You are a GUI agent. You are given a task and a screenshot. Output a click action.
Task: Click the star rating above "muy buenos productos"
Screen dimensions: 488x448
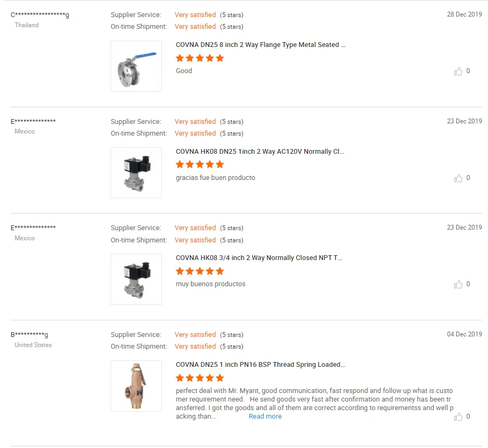(200, 271)
